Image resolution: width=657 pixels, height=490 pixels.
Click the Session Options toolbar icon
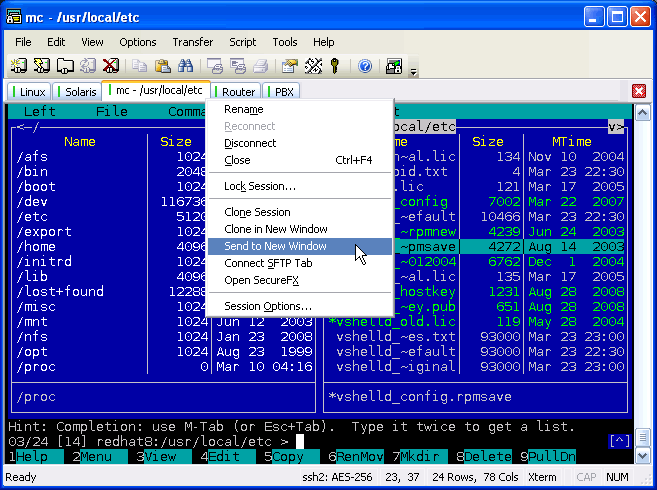click(290, 66)
